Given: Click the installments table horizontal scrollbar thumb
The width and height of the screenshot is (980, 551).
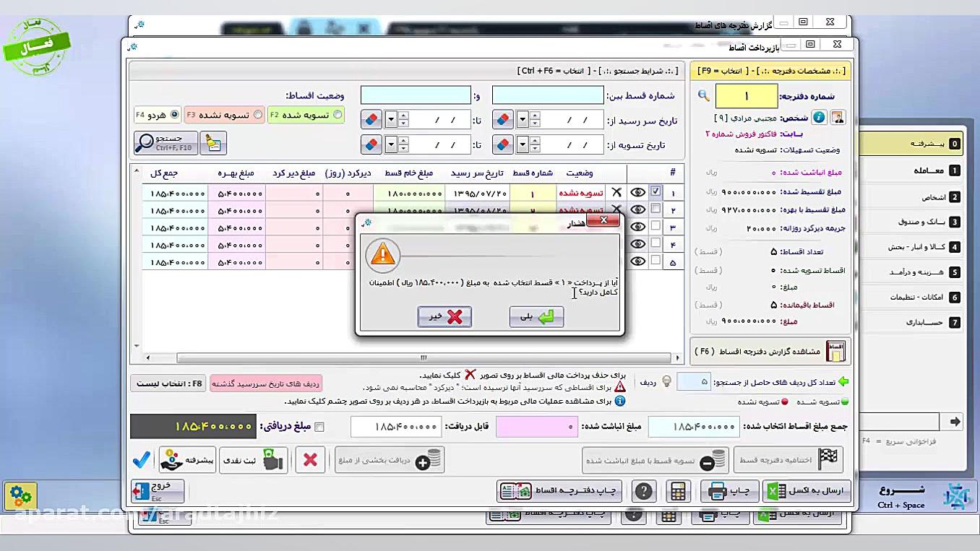Looking at the screenshot, I should (424, 357).
